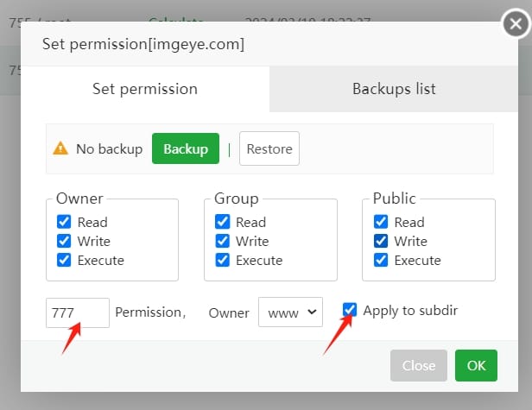Disable Group Execute permission
Viewport: 532px width, 410px height.
tap(222, 260)
